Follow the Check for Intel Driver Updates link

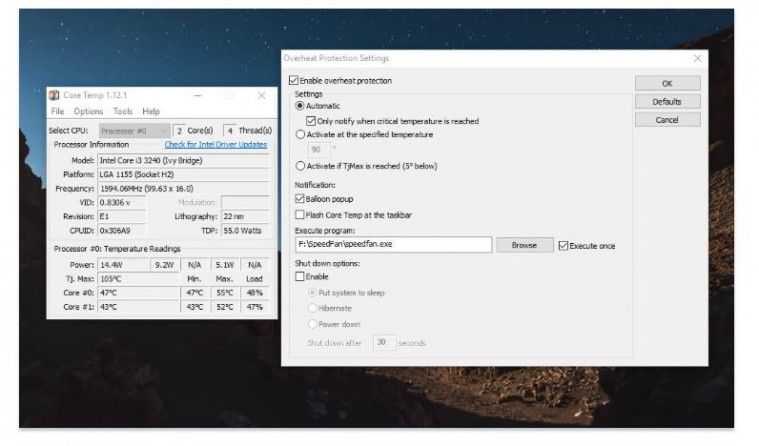click(x=215, y=144)
